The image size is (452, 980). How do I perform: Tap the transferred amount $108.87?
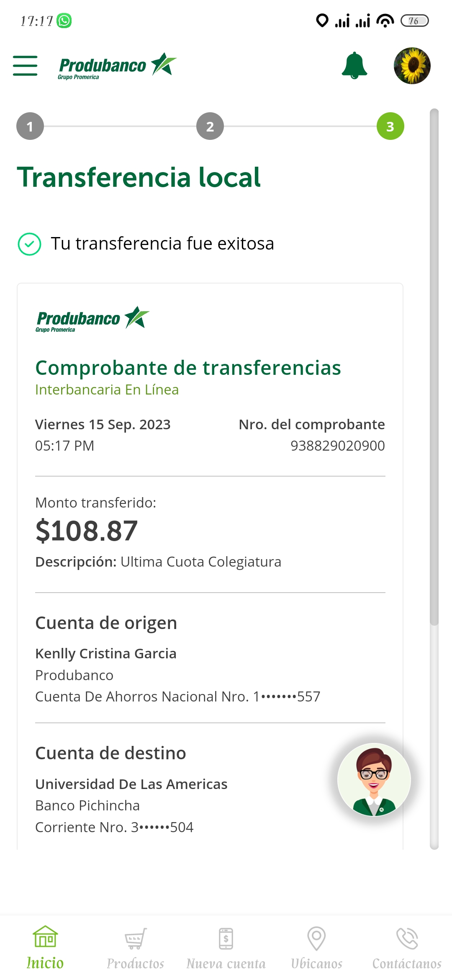point(87,531)
